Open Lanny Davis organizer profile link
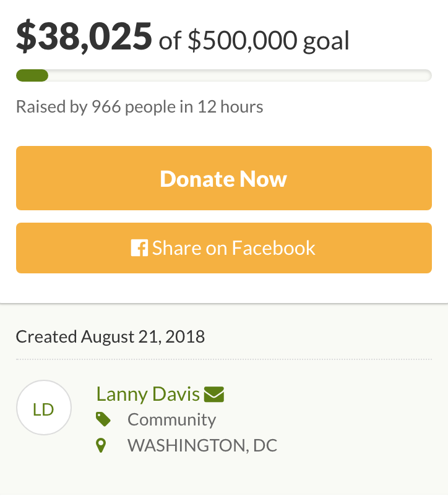The width and height of the screenshot is (448, 496). pyautogui.click(x=148, y=394)
